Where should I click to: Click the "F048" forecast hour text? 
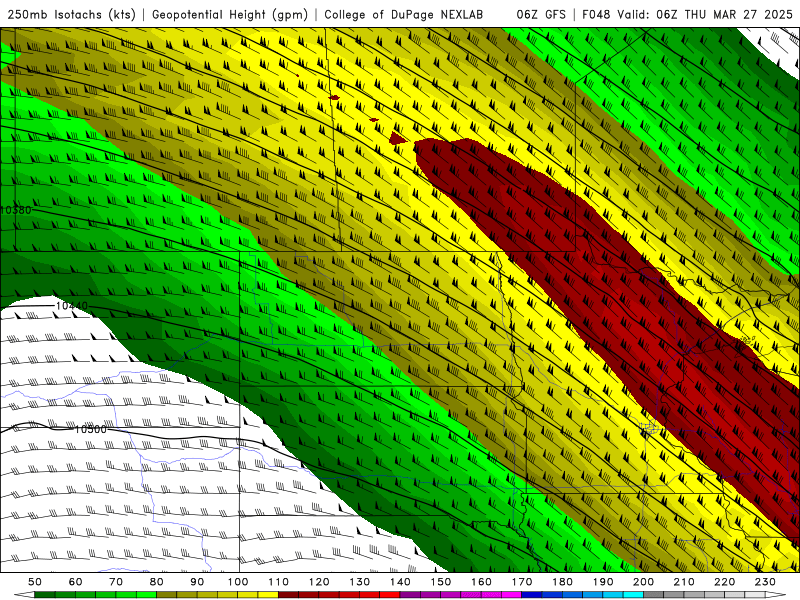(596, 14)
